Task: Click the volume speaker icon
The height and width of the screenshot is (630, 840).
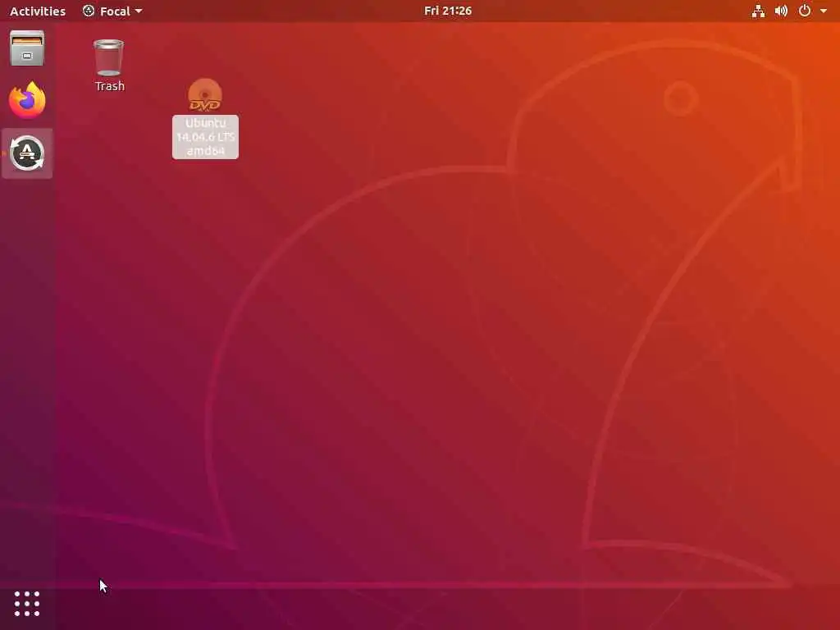Action: click(x=781, y=11)
